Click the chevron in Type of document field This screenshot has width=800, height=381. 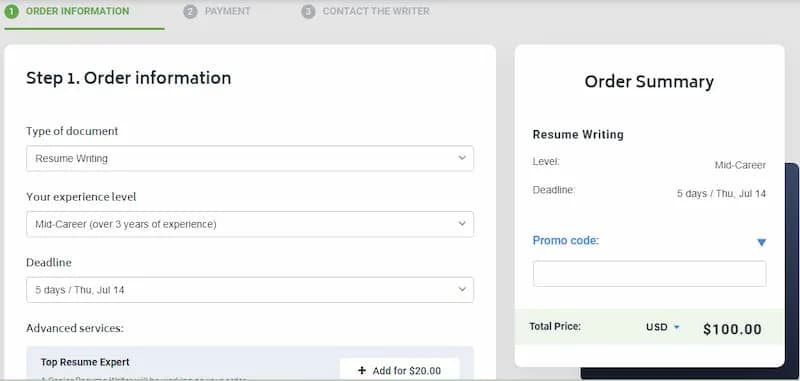tap(462, 158)
